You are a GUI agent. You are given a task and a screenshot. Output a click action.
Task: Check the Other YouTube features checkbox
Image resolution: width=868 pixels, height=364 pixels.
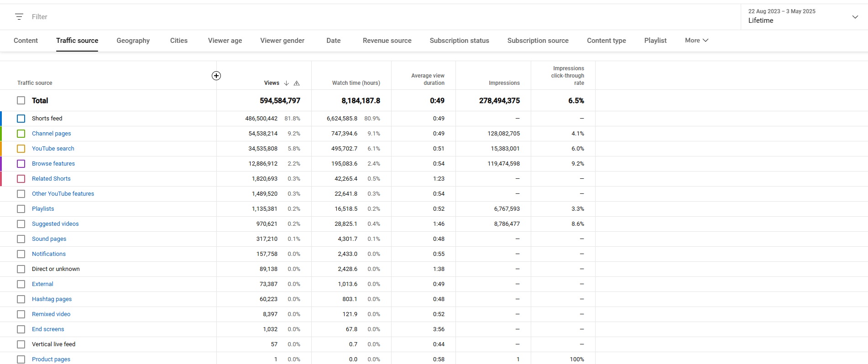pos(21,194)
